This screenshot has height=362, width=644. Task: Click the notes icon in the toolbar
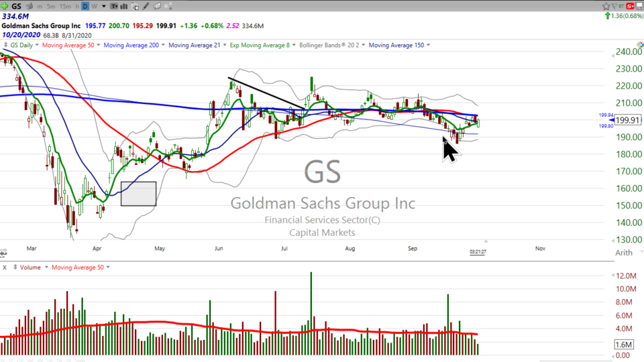click(x=157, y=6)
